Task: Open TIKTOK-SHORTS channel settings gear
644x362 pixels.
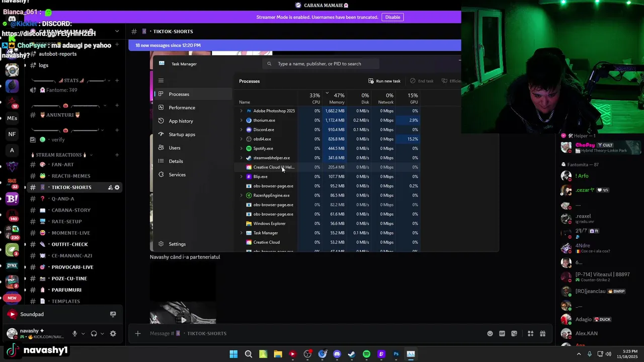Action: [x=117, y=188]
